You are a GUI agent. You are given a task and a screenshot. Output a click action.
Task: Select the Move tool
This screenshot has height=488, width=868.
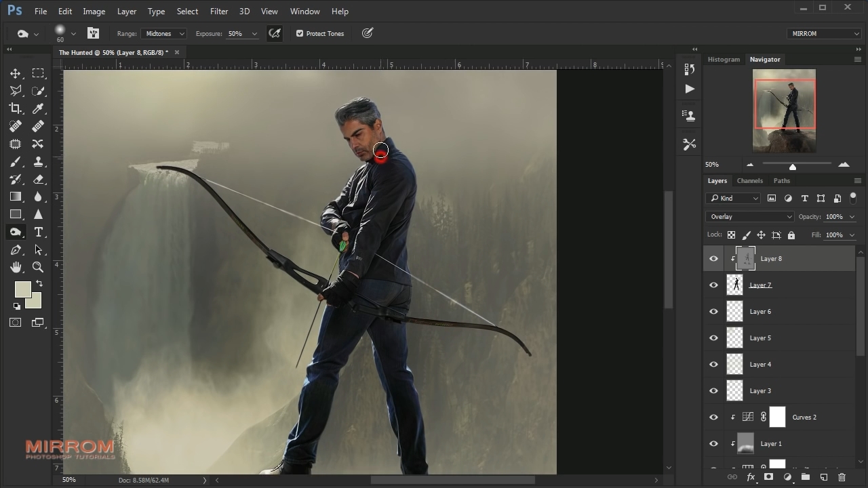click(x=15, y=73)
